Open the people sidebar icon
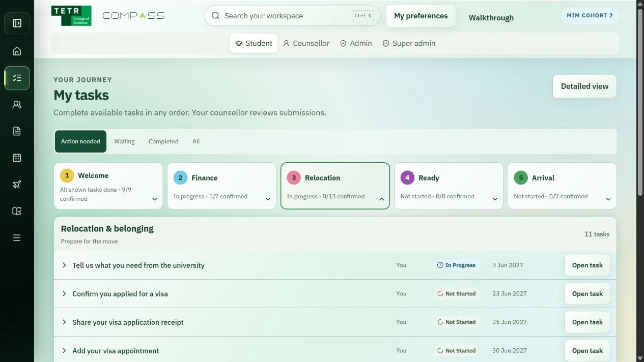 click(17, 105)
